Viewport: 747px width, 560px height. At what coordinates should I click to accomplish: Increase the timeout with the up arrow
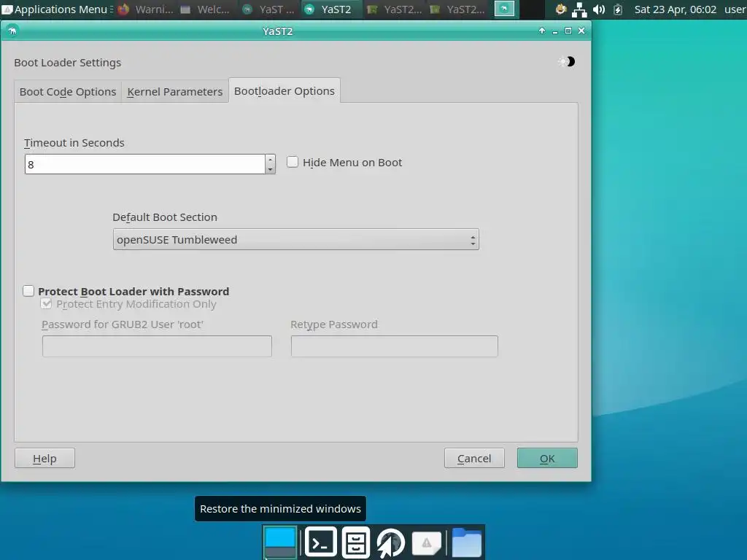point(270,160)
